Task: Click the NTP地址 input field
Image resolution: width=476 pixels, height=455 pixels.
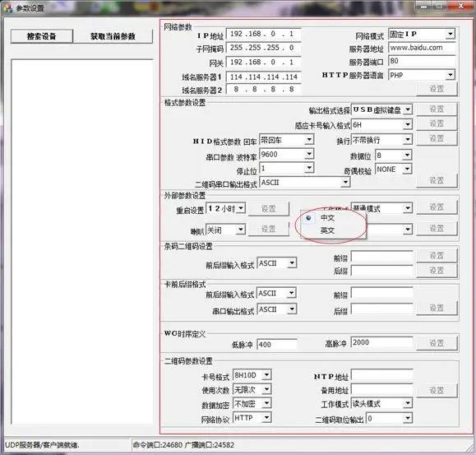Action: (382, 375)
